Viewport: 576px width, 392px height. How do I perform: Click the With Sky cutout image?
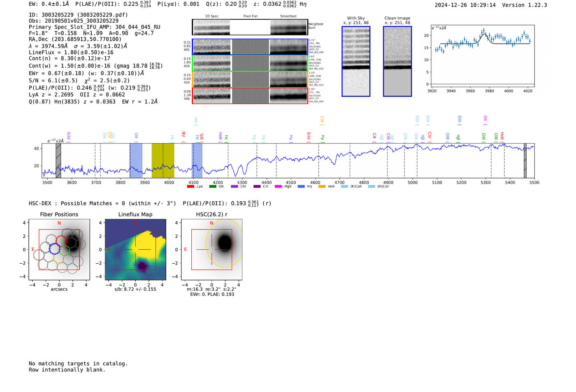click(356, 61)
